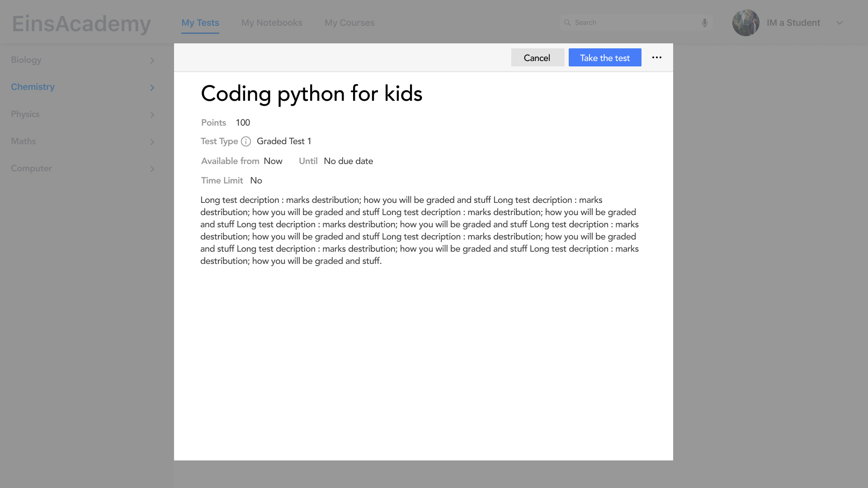Expand the Computer chevron arrow

(x=152, y=169)
